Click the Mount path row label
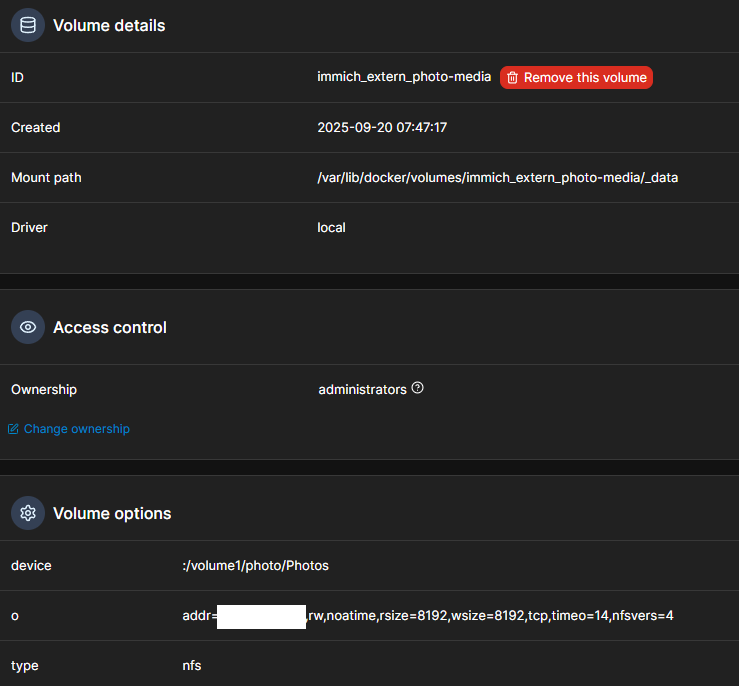 (x=46, y=178)
